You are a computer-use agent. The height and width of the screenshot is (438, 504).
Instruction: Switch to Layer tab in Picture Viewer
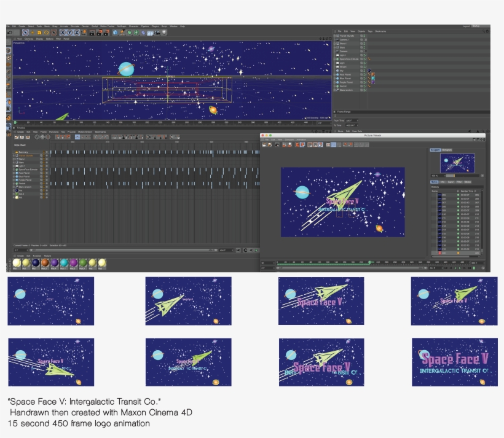[x=451, y=182]
